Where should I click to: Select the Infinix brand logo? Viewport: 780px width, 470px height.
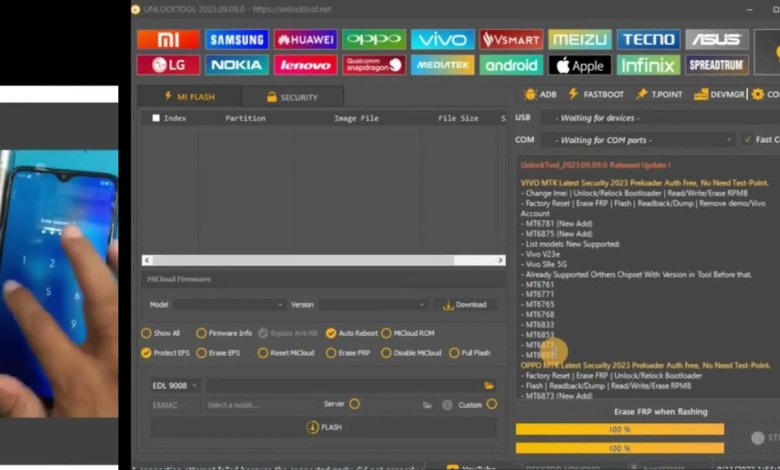[x=648, y=65]
